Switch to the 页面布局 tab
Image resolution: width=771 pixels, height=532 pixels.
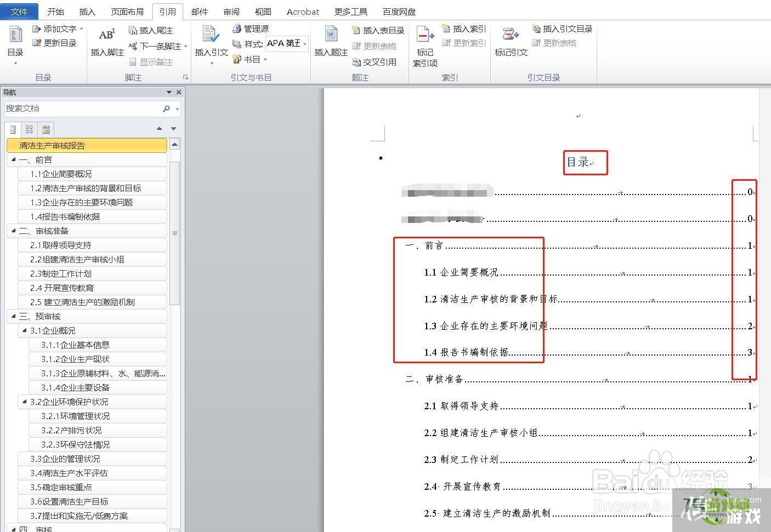click(x=127, y=11)
